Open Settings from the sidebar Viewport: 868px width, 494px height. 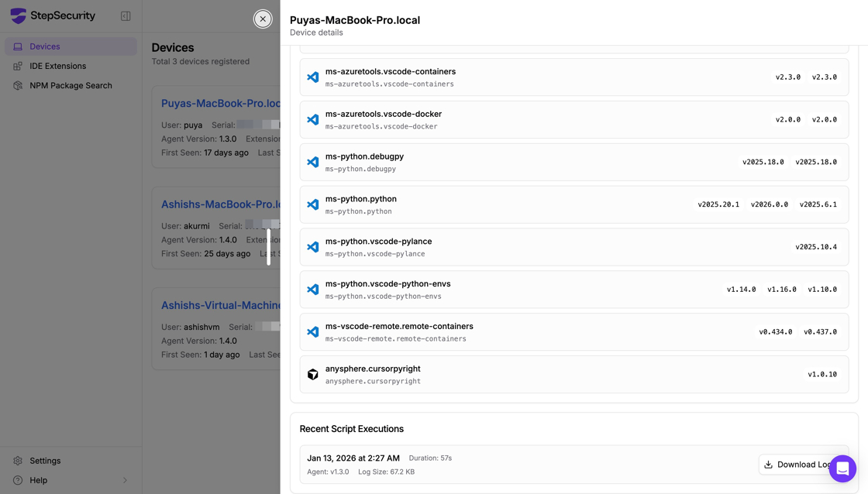tap(45, 461)
